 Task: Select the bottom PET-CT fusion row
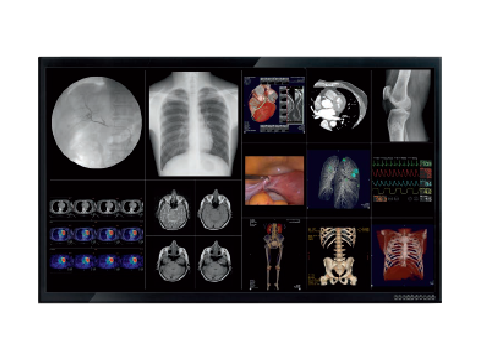click(x=96, y=262)
